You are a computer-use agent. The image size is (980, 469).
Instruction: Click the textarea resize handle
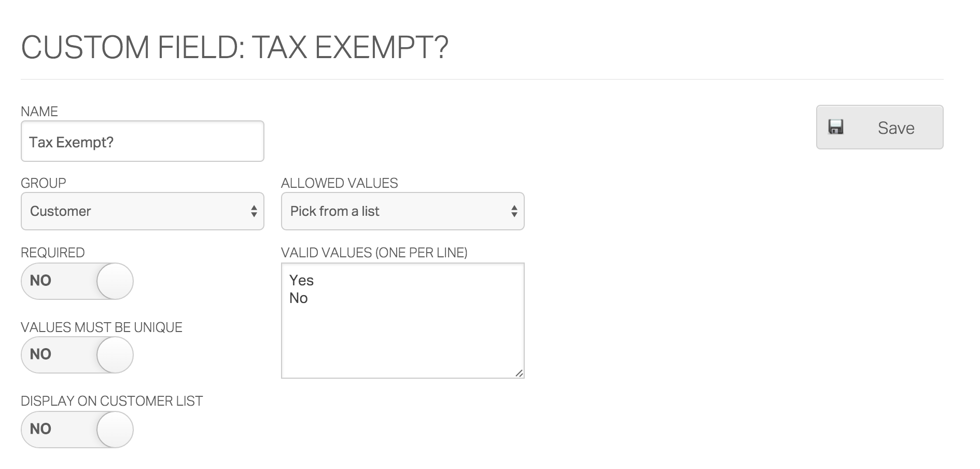tap(519, 372)
